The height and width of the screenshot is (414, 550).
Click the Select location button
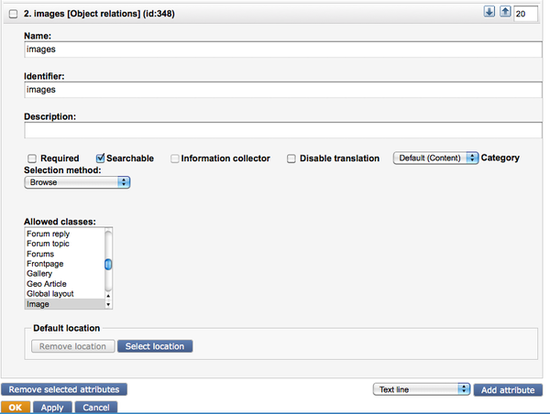coord(155,346)
